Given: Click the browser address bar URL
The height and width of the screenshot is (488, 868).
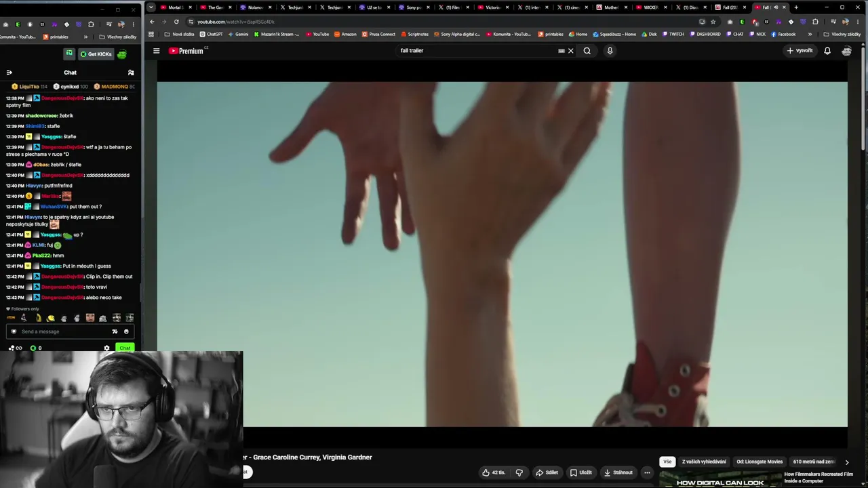Looking at the screenshot, I should [x=236, y=22].
